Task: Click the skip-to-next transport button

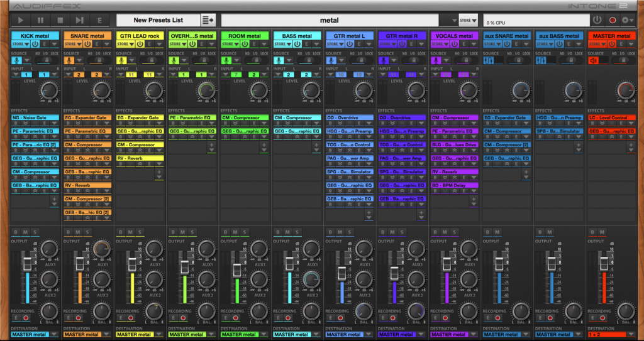Action: (80, 21)
